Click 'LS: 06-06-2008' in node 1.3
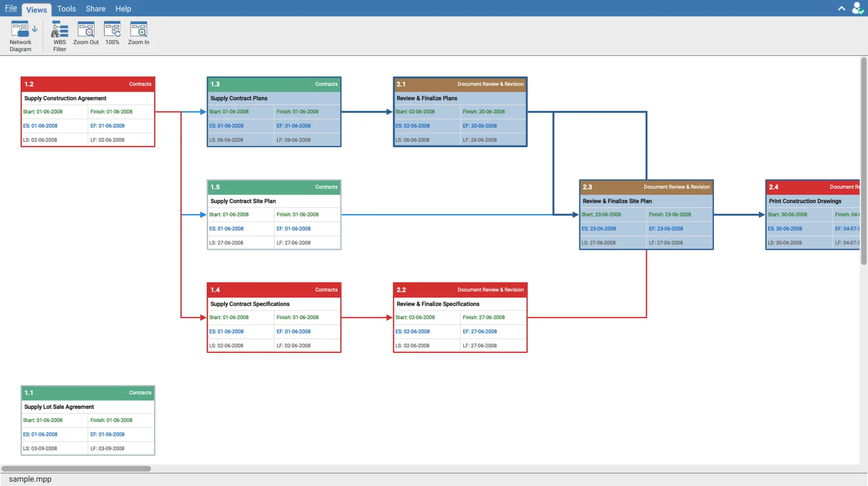868x486 pixels. coord(226,140)
